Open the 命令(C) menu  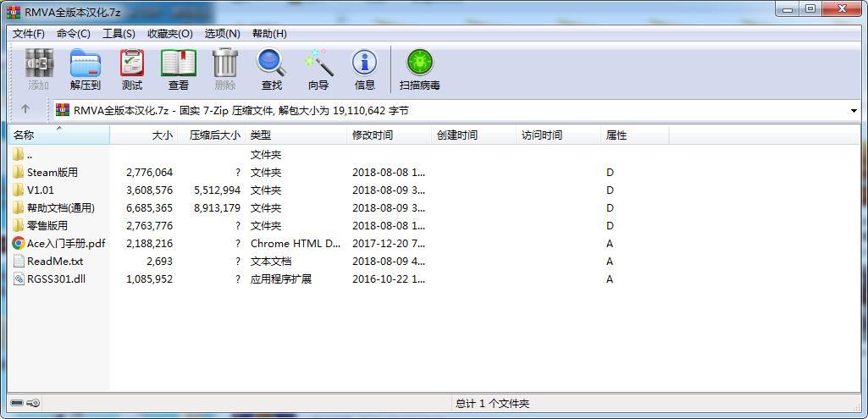73,34
